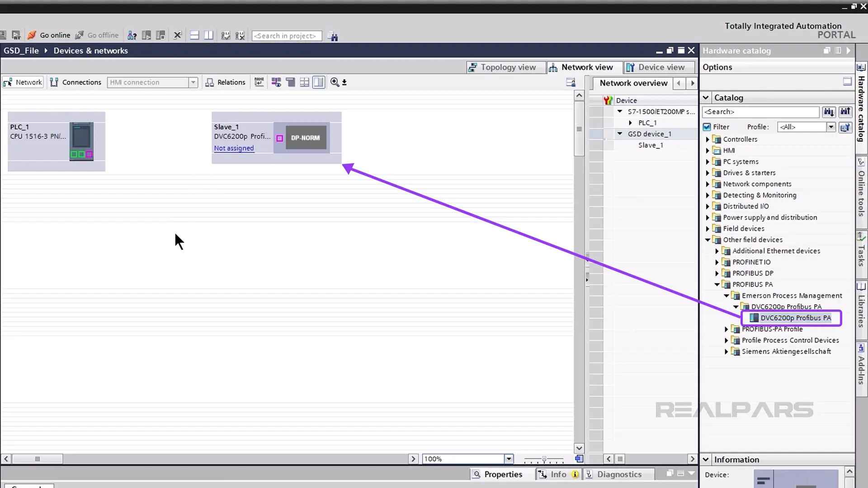Image resolution: width=868 pixels, height=488 pixels.
Task: Toggle Network mode button
Action: [23, 82]
